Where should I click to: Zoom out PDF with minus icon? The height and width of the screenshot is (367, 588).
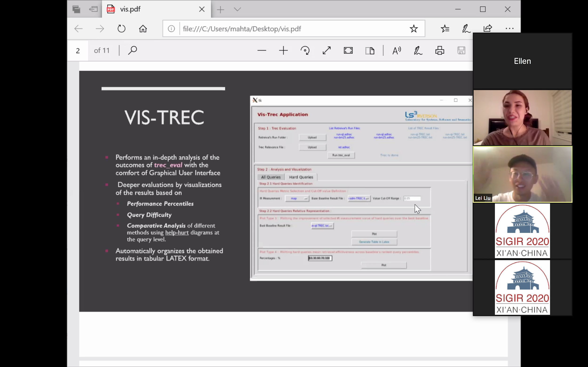pyautogui.click(x=262, y=51)
